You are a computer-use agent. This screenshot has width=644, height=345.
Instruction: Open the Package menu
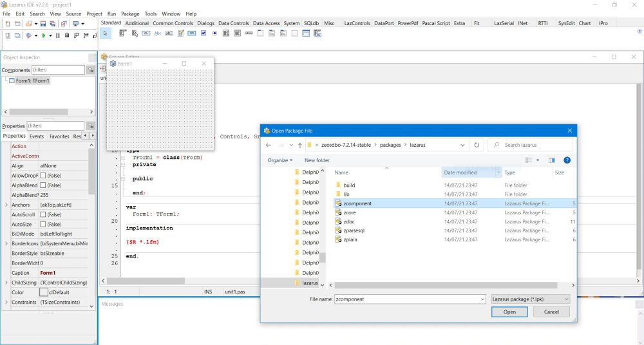pos(130,14)
